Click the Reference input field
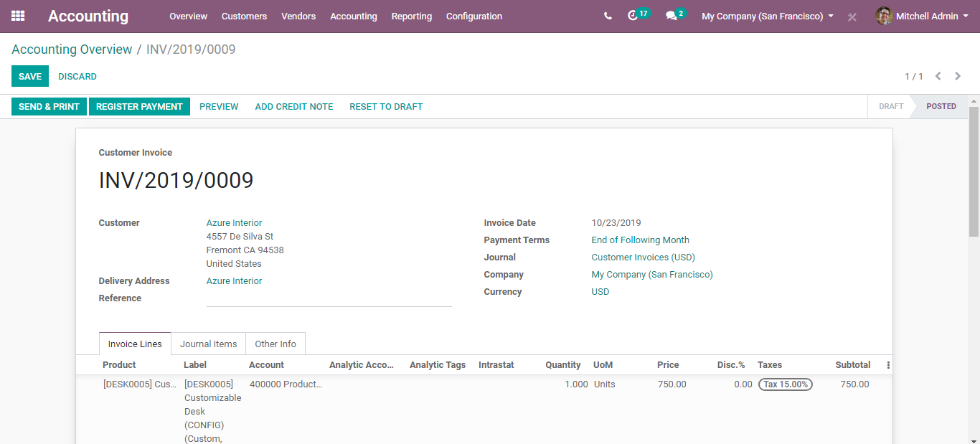Image resolution: width=980 pixels, height=444 pixels. click(x=329, y=298)
